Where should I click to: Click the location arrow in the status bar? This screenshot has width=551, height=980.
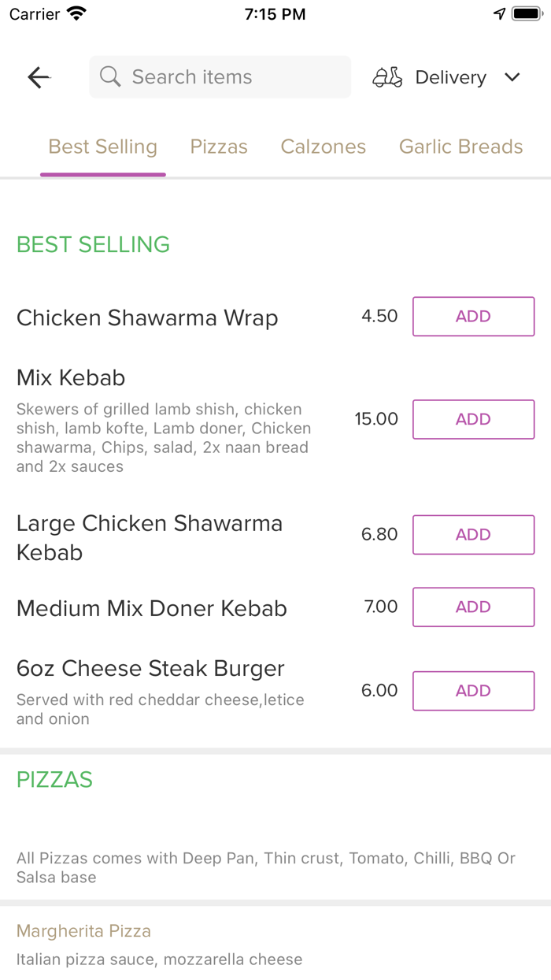click(501, 13)
